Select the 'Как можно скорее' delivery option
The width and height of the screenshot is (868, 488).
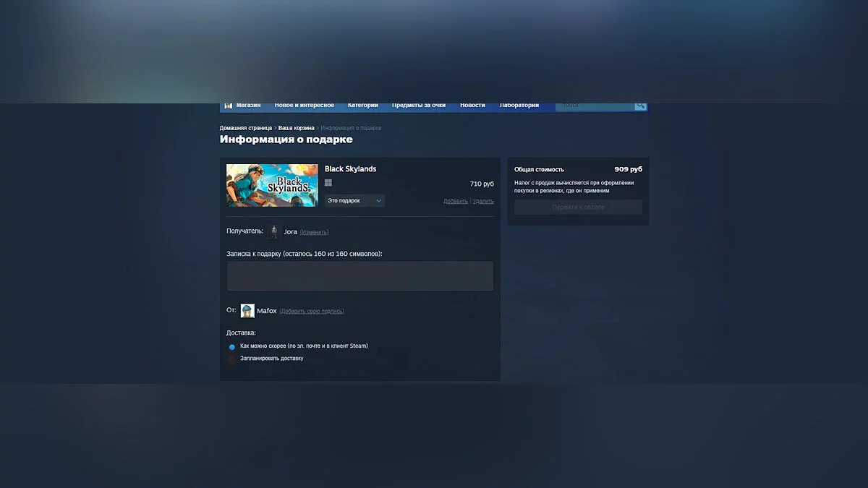[x=232, y=347]
